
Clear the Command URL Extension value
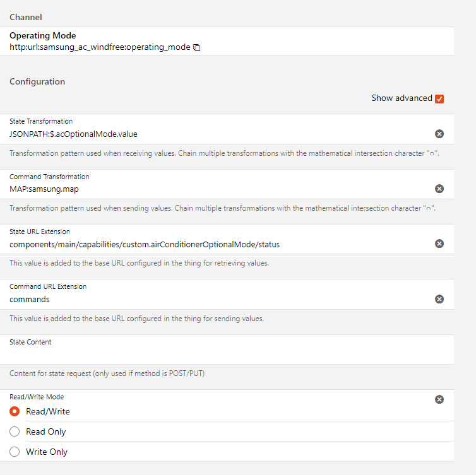(x=439, y=299)
